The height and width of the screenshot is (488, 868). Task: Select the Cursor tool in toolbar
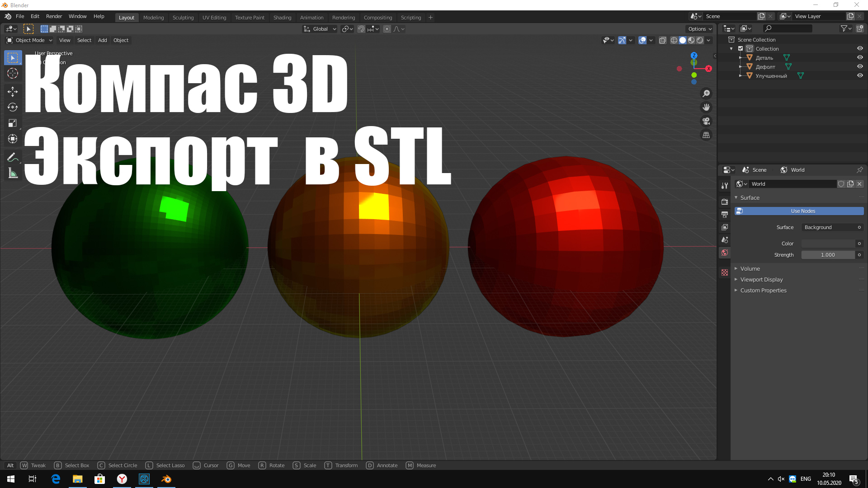(13, 74)
